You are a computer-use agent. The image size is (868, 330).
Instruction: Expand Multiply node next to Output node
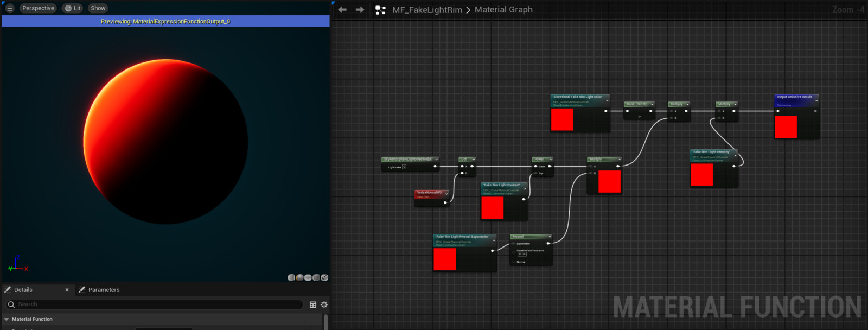735,104
